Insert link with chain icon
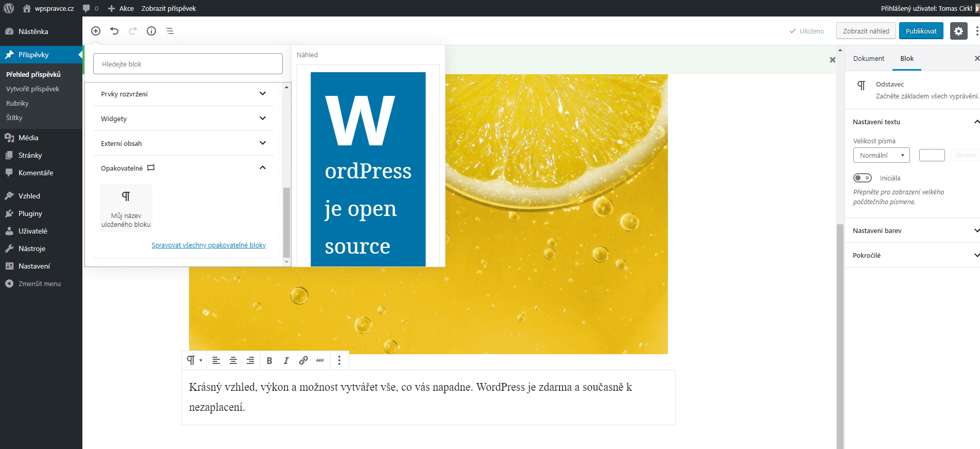The image size is (980, 449). [303, 360]
